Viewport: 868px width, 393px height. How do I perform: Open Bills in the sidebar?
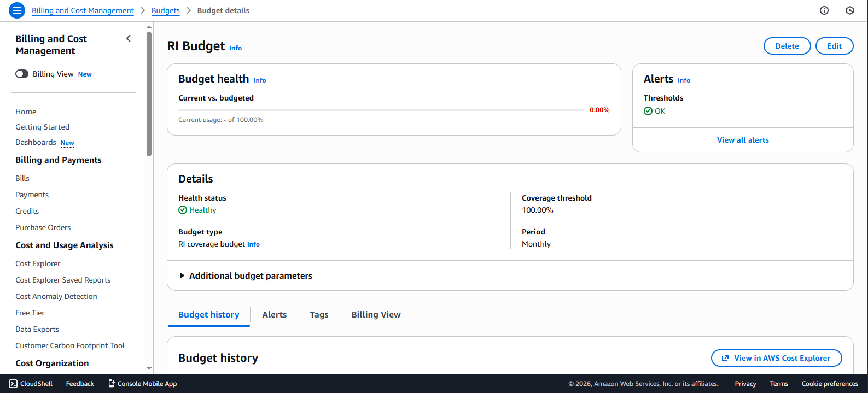coord(22,178)
